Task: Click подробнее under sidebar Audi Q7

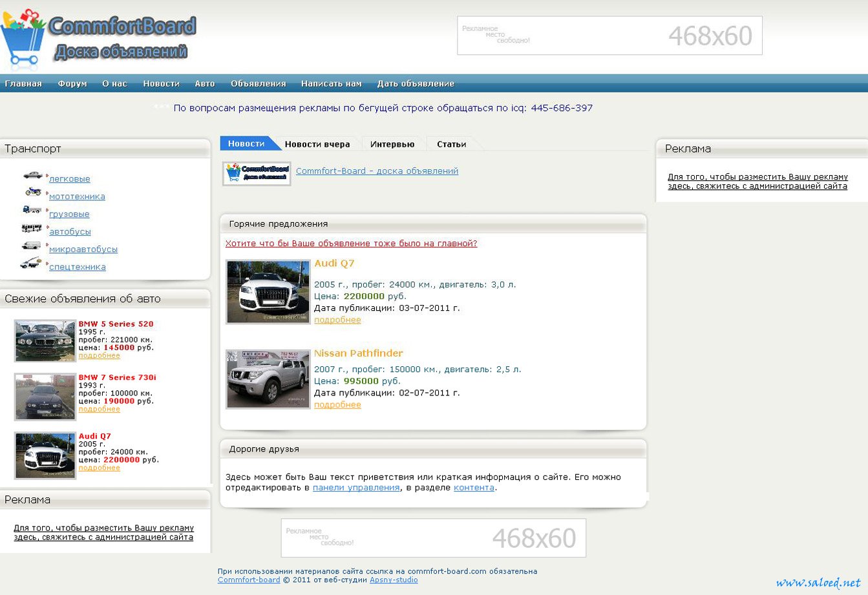Action: [x=99, y=468]
